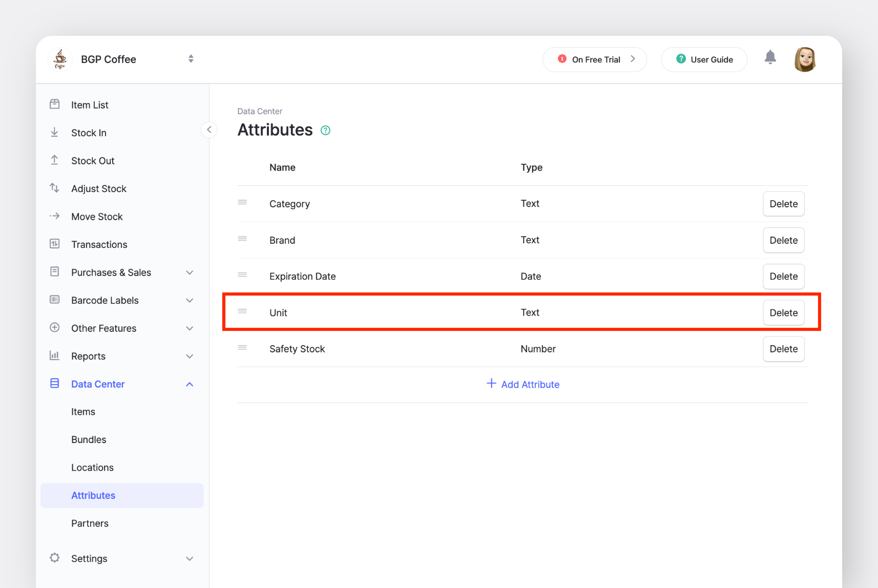The image size is (878, 588).
Task: Collapse the Data Center section
Action: (x=190, y=384)
